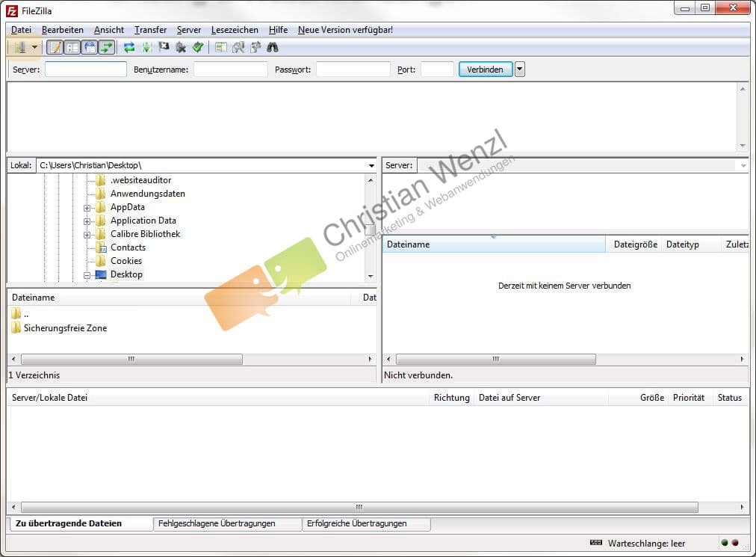This screenshot has height=557, width=756.
Task: Toggle synchronized browsing icon
Action: (255, 47)
